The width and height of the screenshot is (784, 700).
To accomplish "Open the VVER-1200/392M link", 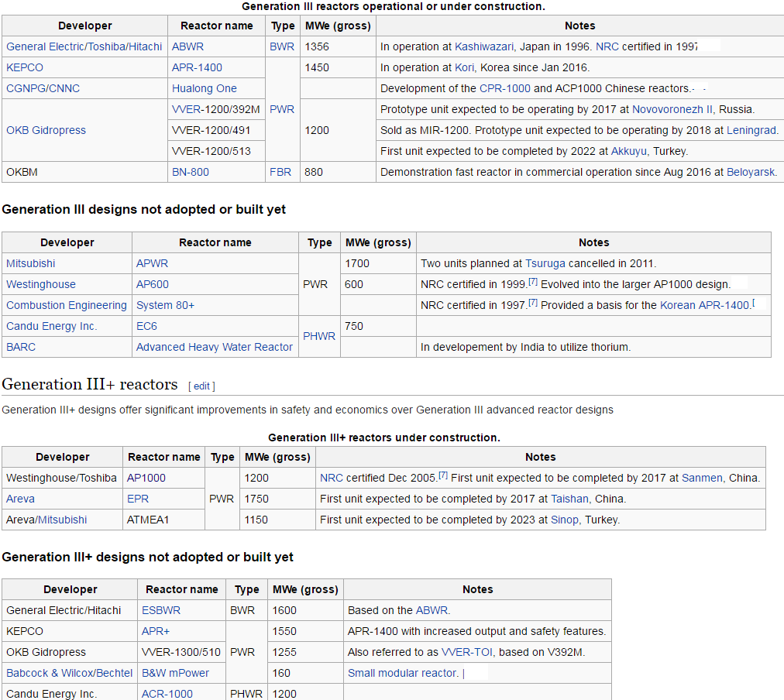I will coord(216,109).
